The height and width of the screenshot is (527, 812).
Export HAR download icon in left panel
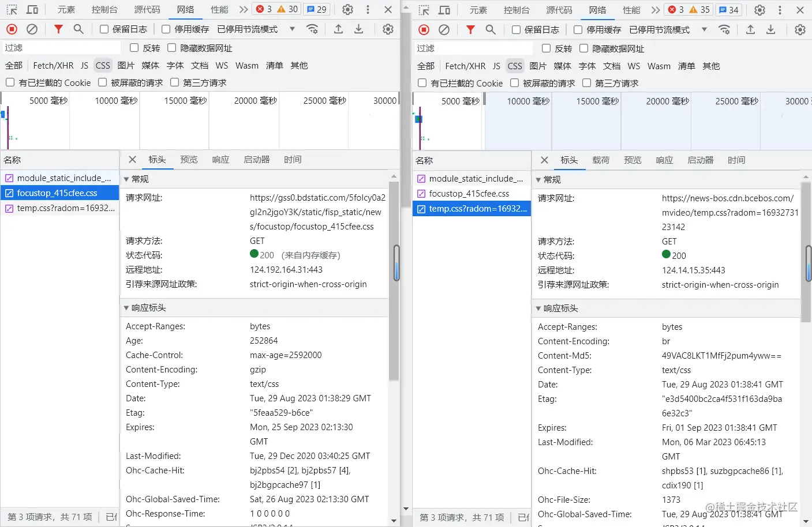(x=359, y=29)
